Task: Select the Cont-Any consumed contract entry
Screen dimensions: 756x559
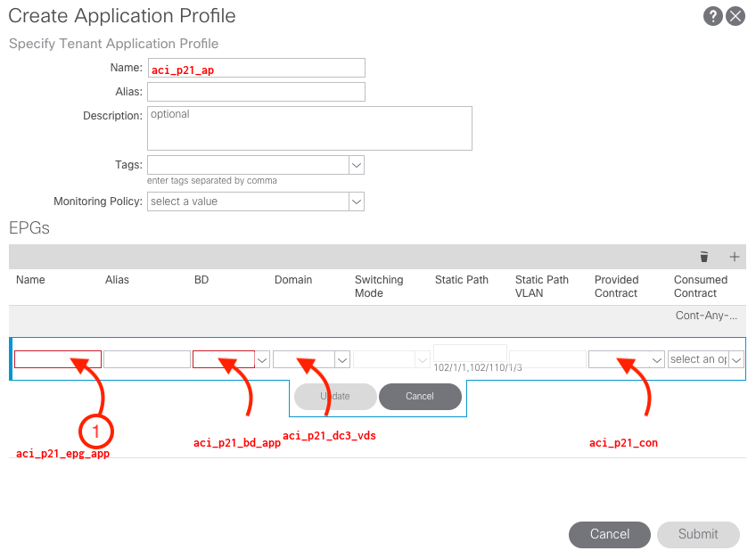Action: 706,316
